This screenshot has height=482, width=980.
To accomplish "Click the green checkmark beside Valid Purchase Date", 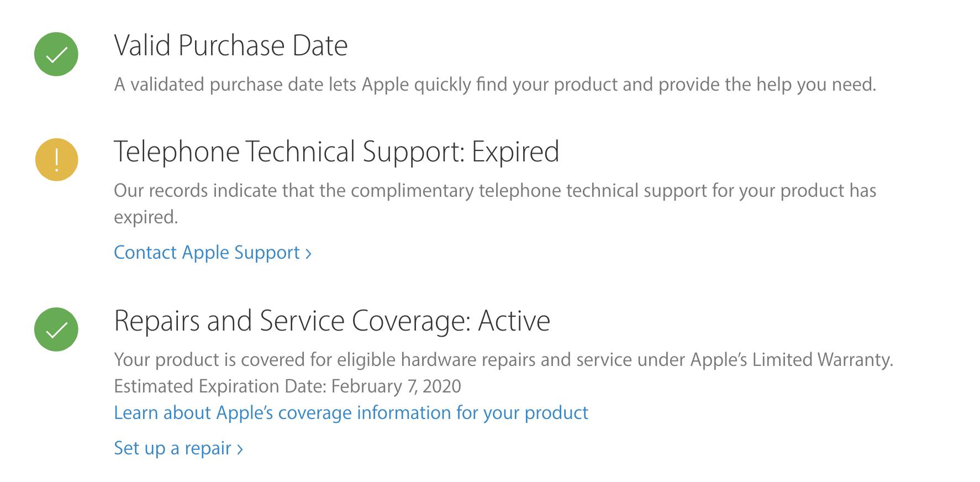I will (56, 54).
